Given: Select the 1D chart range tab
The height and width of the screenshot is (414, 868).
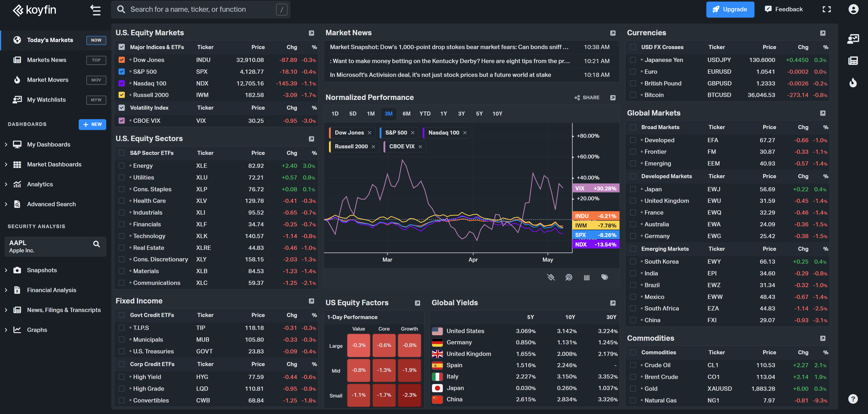Looking at the screenshot, I should click(335, 114).
